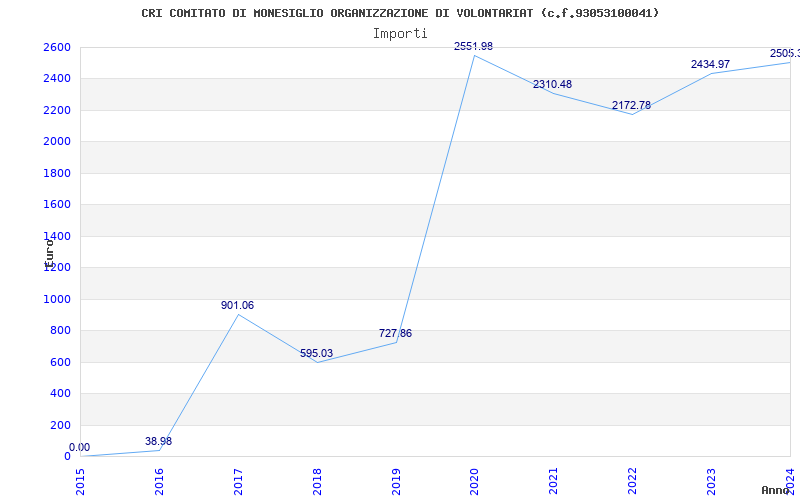
Task: Click the y-axis value 400
Action: [60, 393]
